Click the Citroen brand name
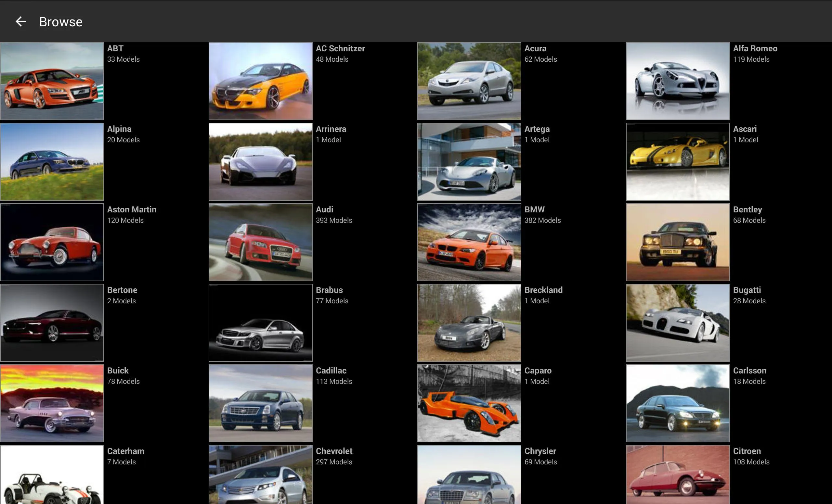This screenshot has width=832, height=504. [747, 452]
